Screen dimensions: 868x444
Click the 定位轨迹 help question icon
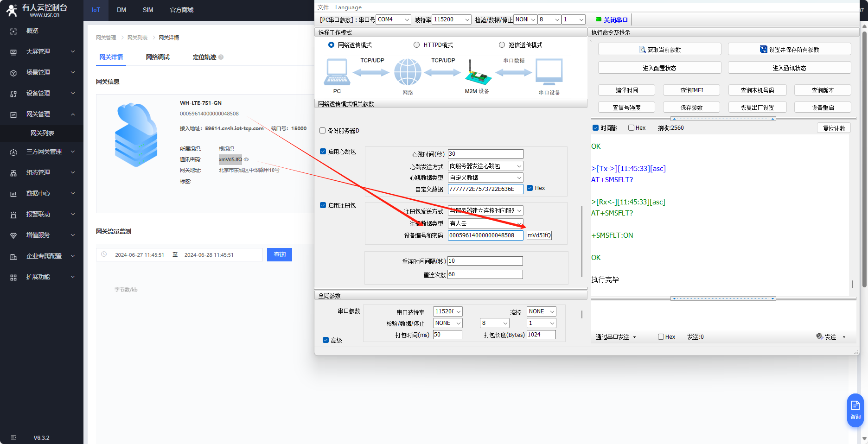221,57
